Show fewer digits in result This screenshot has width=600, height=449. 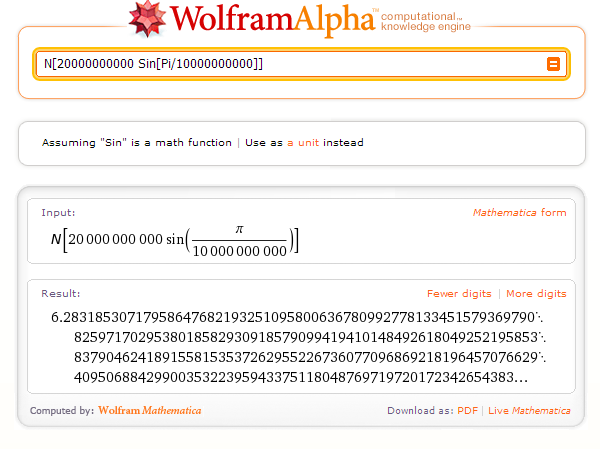[459, 294]
